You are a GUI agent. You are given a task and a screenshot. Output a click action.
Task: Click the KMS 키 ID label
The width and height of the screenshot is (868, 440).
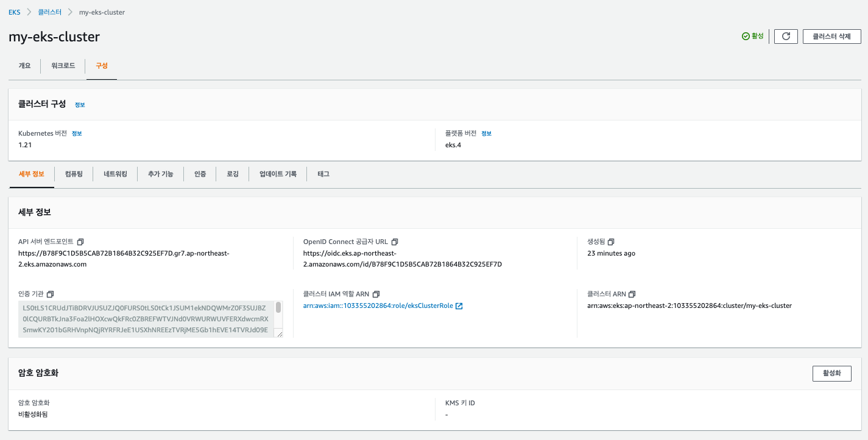460,403
